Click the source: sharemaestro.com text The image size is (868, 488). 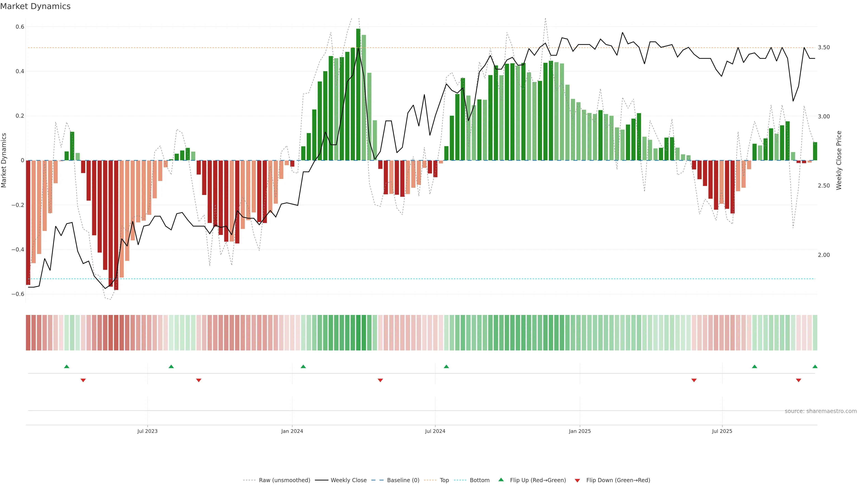(x=821, y=411)
